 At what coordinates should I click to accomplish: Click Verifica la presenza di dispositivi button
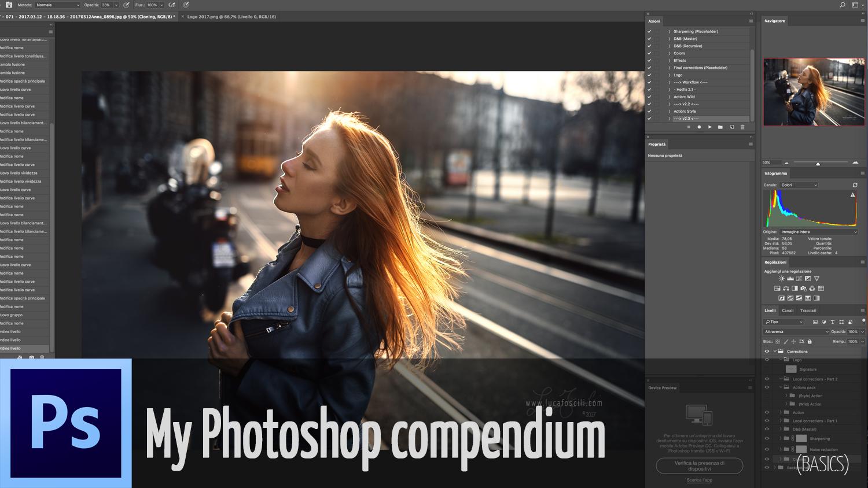pyautogui.click(x=699, y=465)
